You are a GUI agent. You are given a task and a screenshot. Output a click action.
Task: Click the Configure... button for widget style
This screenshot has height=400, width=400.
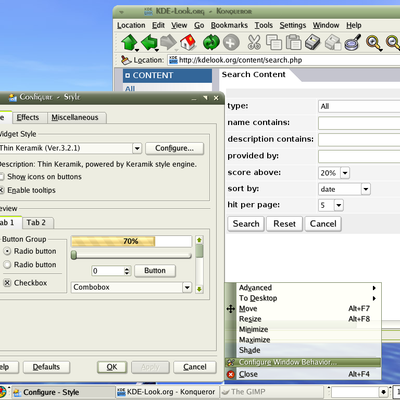click(x=174, y=148)
